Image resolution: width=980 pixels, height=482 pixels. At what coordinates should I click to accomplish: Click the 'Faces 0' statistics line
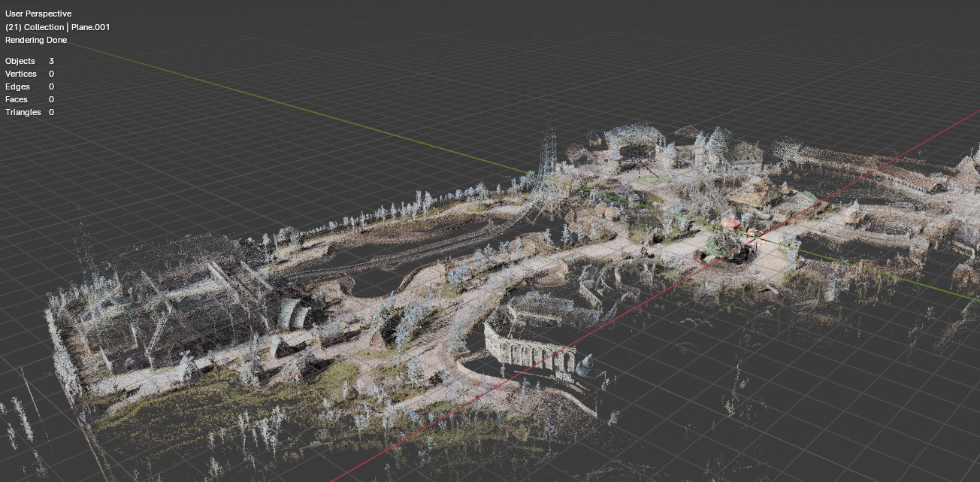click(x=29, y=99)
